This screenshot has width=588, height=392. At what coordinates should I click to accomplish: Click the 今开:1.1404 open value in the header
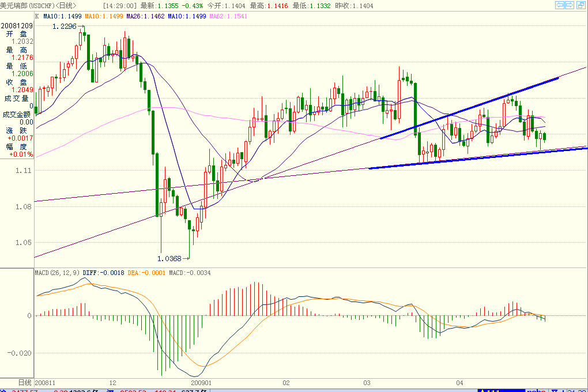[x=226, y=6]
